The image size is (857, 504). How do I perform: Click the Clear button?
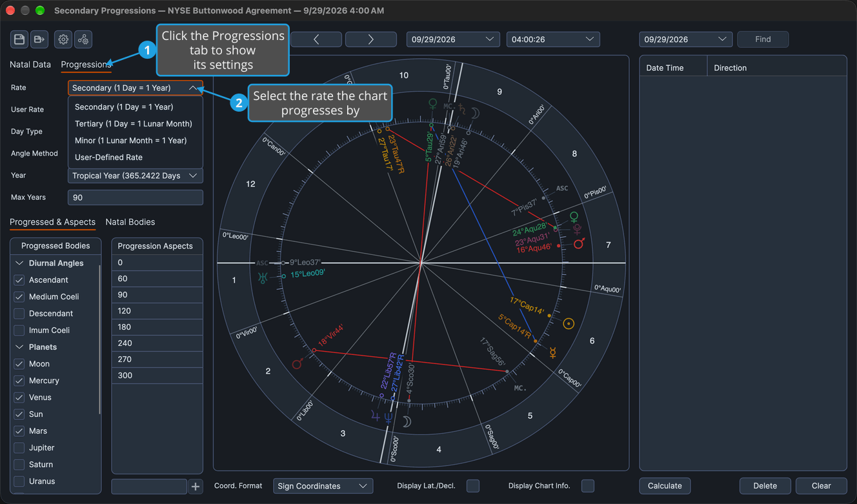pos(821,486)
